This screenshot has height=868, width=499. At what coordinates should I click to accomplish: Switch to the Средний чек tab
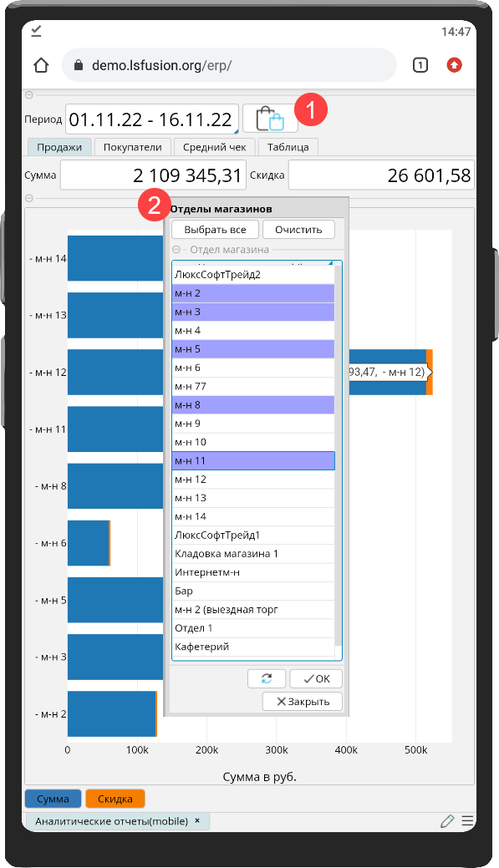(214, 147)
